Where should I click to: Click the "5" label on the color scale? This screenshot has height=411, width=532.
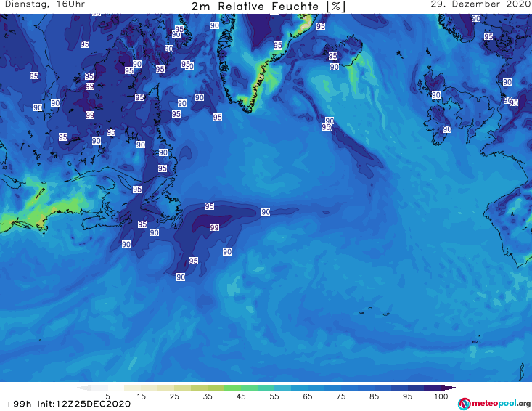[107, 396]
